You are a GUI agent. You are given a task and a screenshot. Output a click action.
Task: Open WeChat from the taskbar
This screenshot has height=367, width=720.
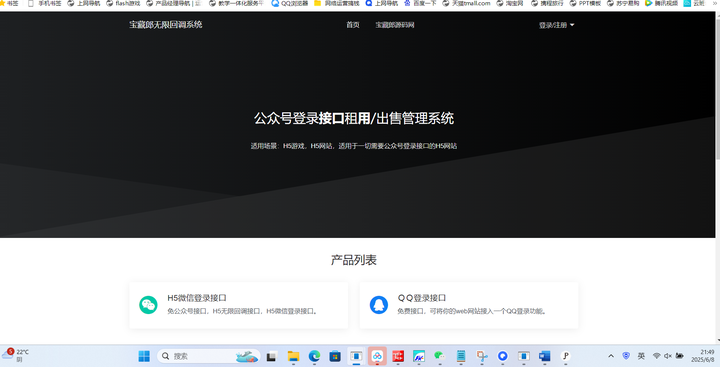pos(440,356)
